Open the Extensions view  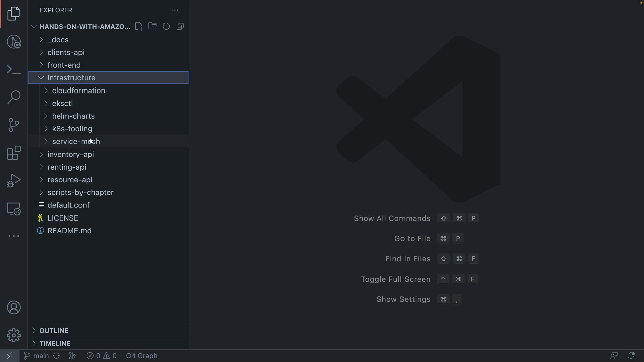pos(14,153)
